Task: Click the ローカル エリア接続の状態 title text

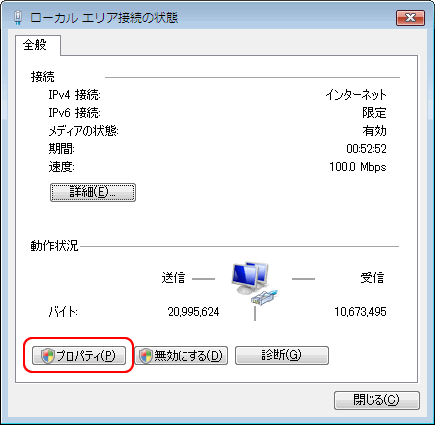Action: [104, 18]
